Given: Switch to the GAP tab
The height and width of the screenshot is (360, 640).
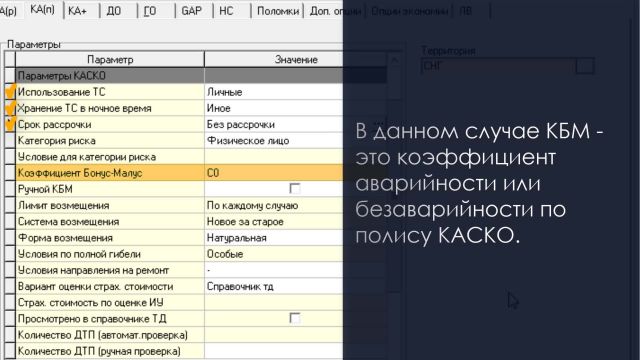Looking at the screenshot, I should [191, 11].
